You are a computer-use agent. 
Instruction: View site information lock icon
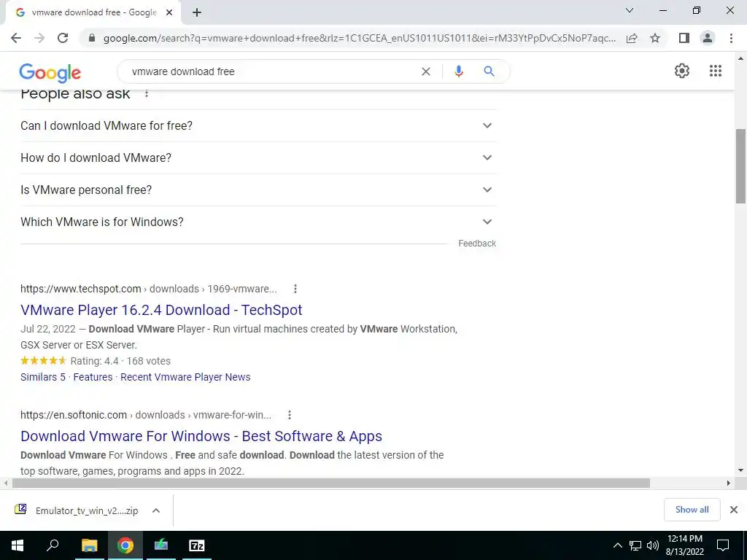click(x=92, y=38)
